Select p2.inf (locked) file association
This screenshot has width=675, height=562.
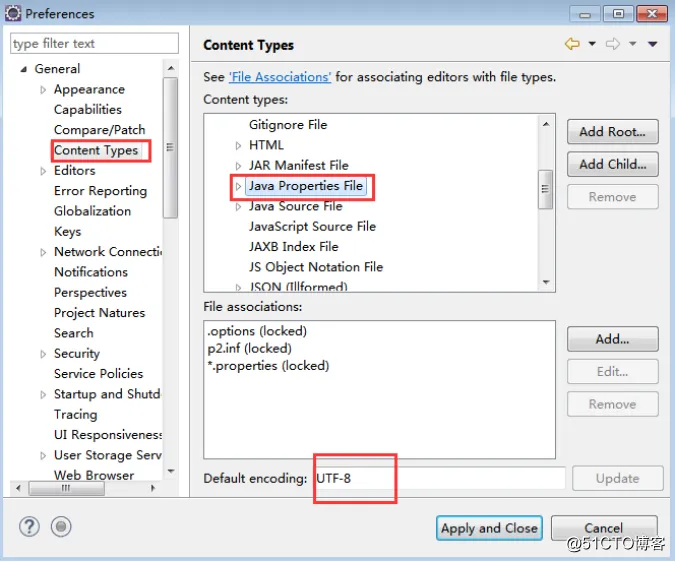[x=249, y=349]
